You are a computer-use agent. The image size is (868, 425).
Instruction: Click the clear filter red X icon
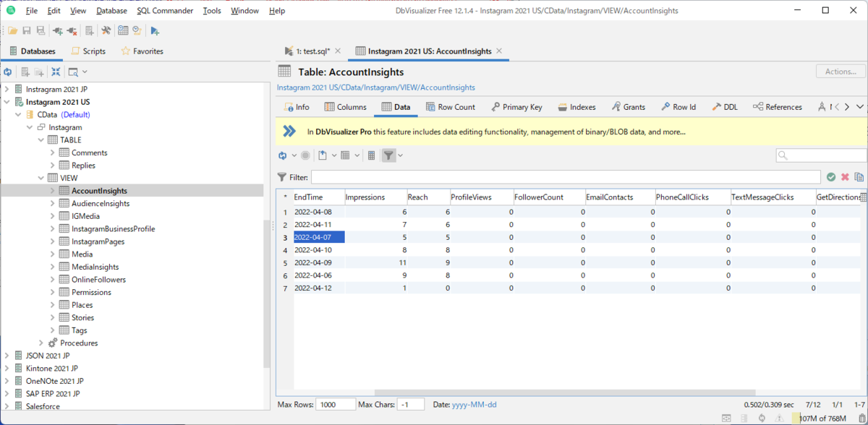(845, 177)
